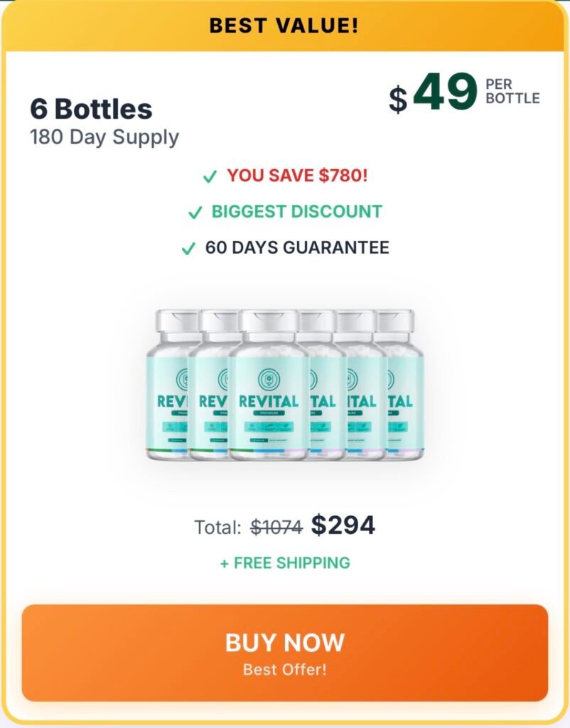The image size is (570, 728).
Task: Tap the PER BOTTLE label
Action: pos(512,91)
